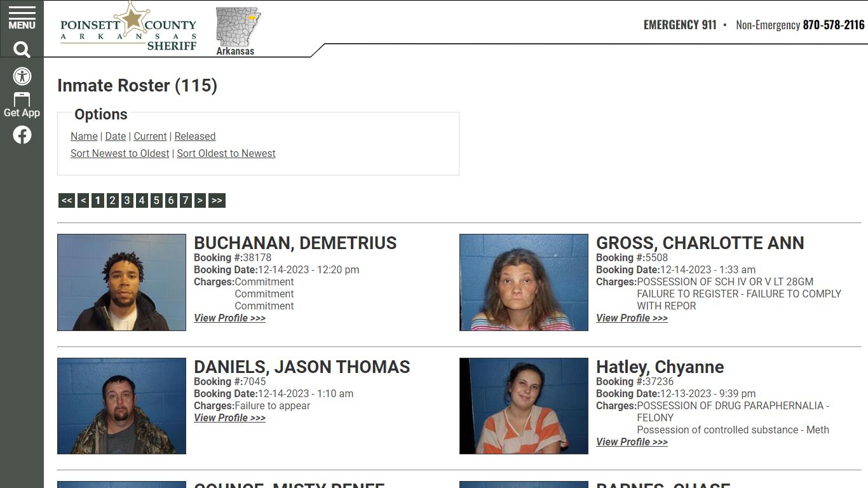Click booking date 12-14-2023 - 1:10 am

[x=306, y=393]
